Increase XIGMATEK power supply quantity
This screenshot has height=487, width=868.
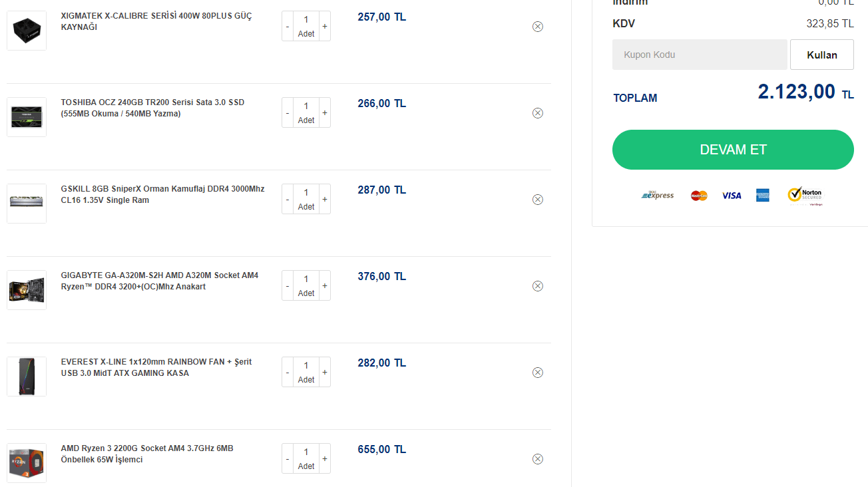pyautogui.click(x=325, y=27)
